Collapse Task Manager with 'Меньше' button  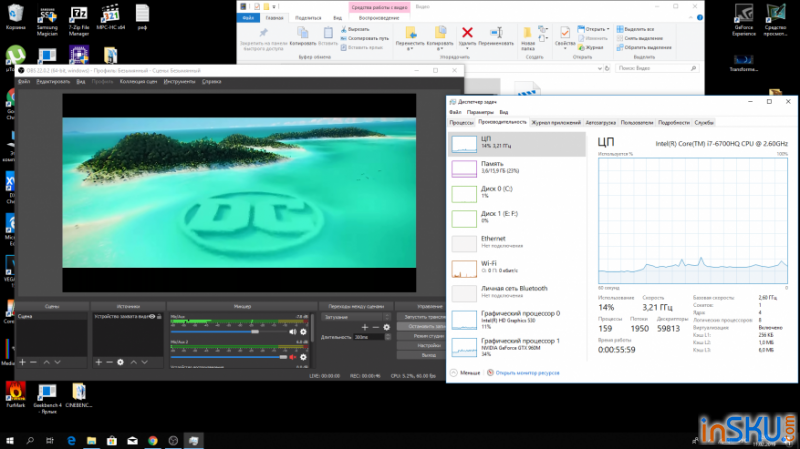pyautogui.click(x=465, y=373)
